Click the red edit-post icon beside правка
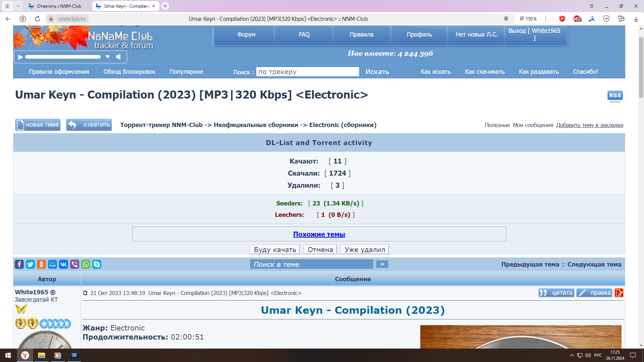This screenshot has height=362, width=644. 619,293
